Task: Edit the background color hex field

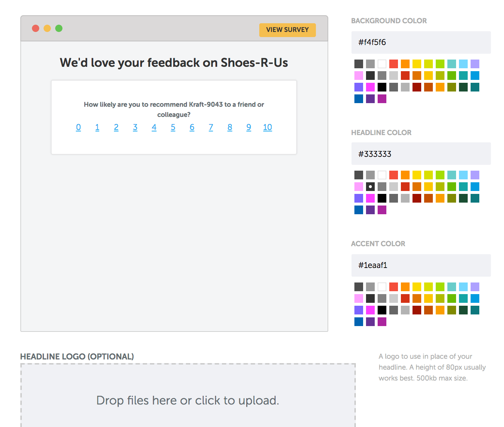Action: [421, 42]
